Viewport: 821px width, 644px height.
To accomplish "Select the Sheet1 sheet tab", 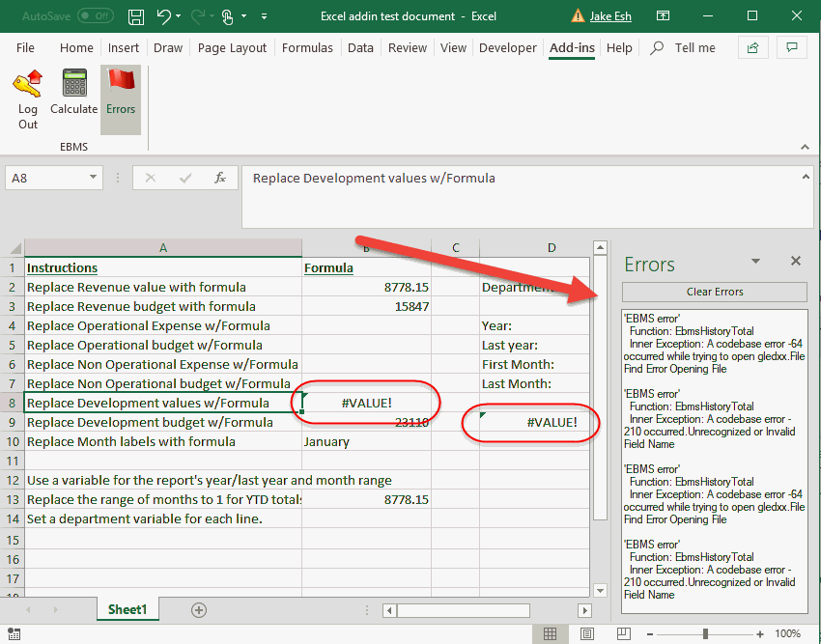I will click(127, 610).
